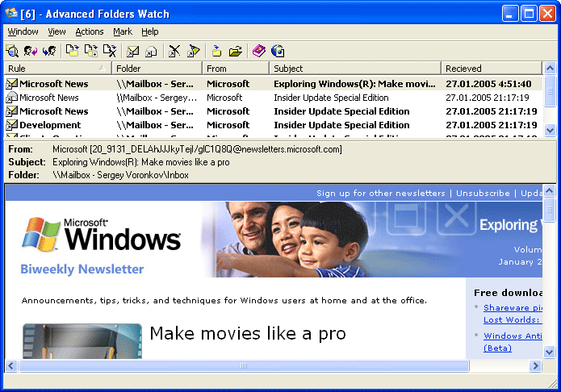This screenshot has height=392, width=561.
Task: Open the View menu
Action: click(x=57, y=31)
